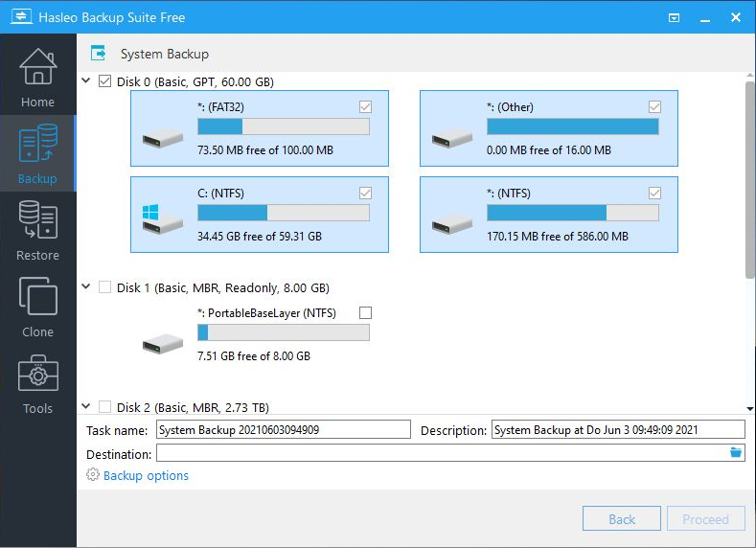The height and width of the screenshot is (548, 756).
Task: Click the scrollbar down arrow
Action: click(749, 409)
